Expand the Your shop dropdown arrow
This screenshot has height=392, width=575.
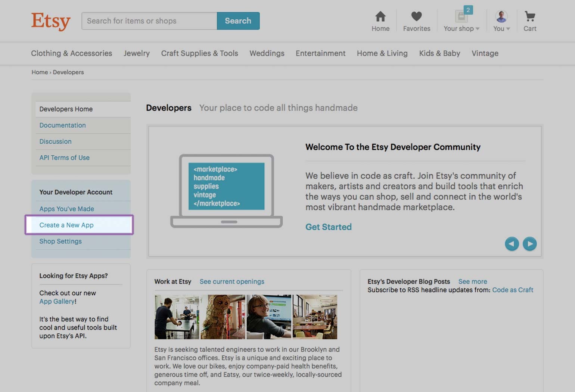point(478,29)
